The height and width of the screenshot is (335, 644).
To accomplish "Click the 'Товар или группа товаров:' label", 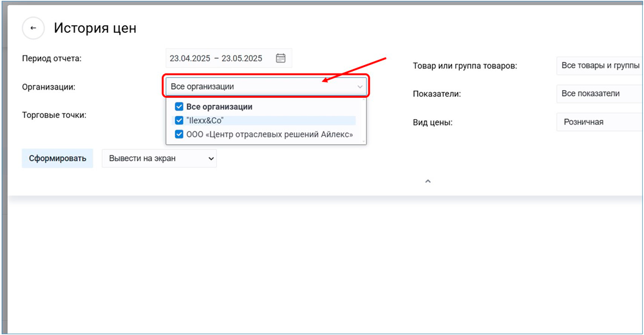I will [x=465, y=66].
